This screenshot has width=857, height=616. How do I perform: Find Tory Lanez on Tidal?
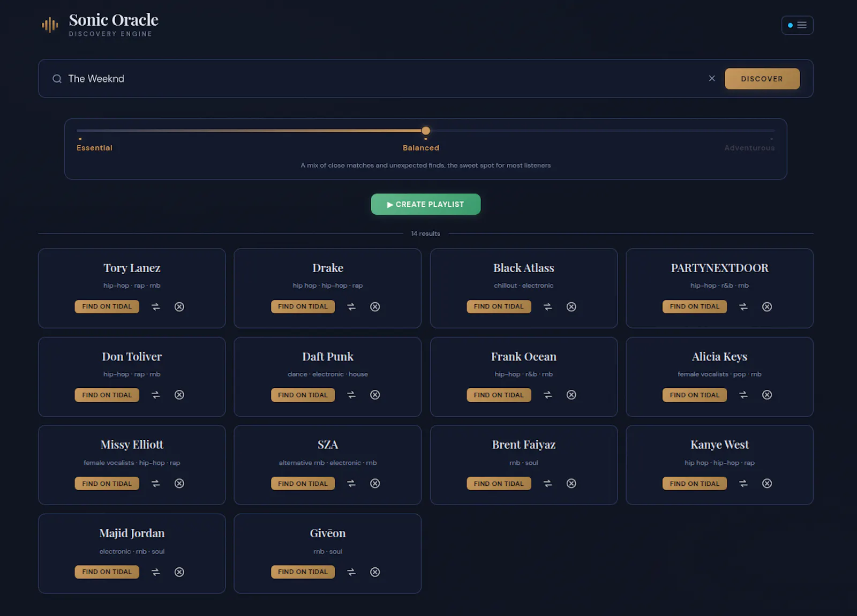(x=107, y=306)
